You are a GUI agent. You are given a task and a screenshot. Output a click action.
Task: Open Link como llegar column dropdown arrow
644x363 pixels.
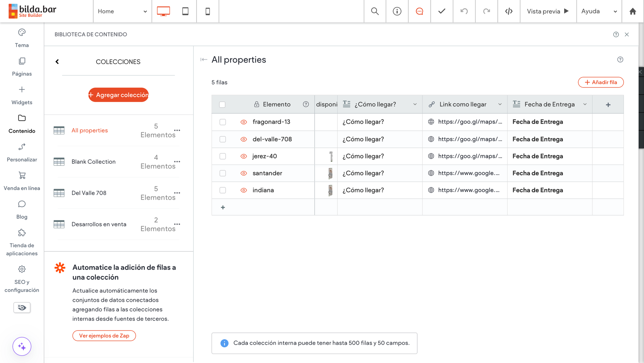[x=500, y=104]
